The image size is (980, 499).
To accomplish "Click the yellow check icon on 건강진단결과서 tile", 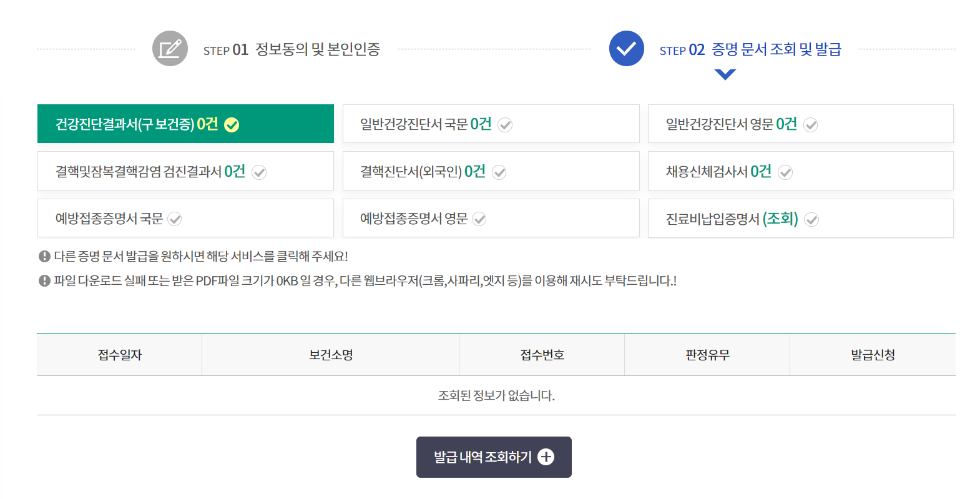I will tap(232, 124).
